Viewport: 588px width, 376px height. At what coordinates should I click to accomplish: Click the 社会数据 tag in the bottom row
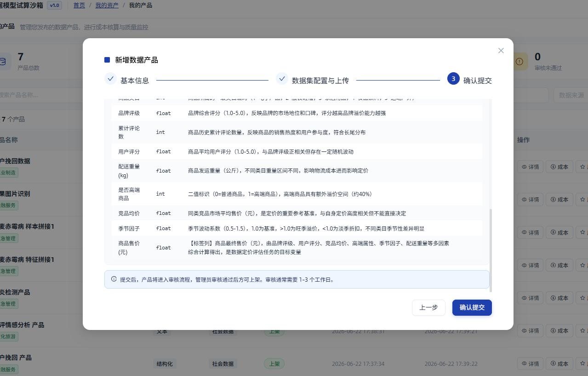pyautogui.click(x=223, y=364)
